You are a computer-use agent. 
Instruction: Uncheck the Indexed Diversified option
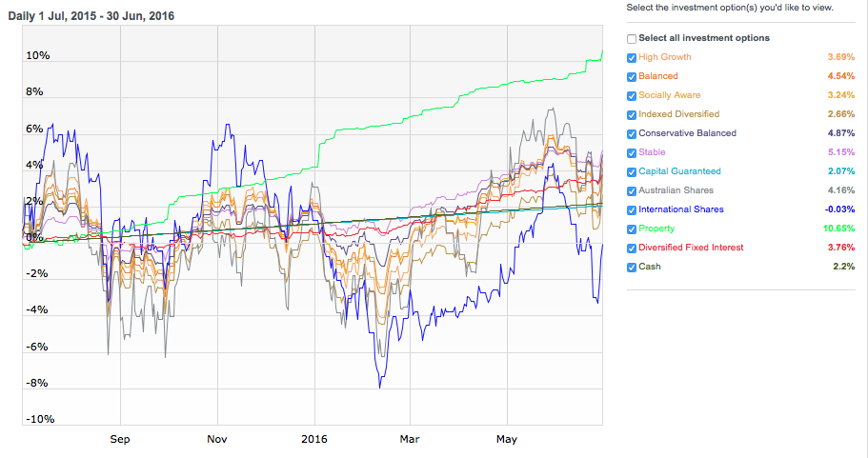pyautogui.click(x=632, y=115)
